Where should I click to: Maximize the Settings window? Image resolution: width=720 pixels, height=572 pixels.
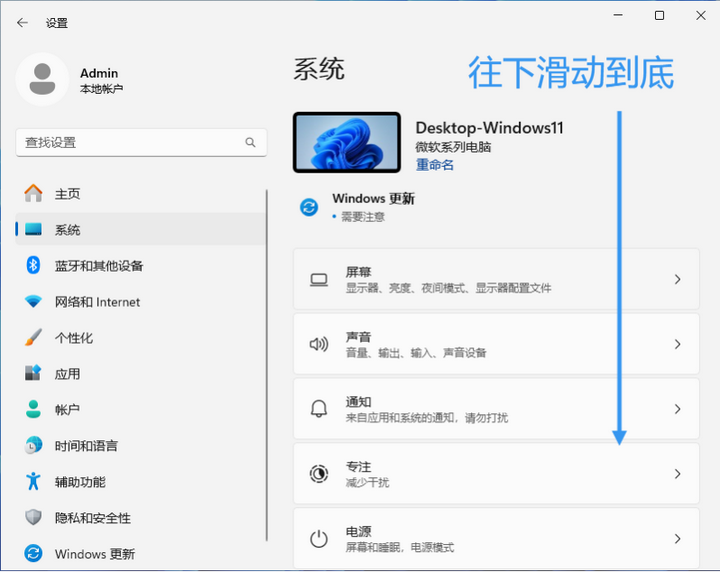pyautogui.click(x=659, y=15)
